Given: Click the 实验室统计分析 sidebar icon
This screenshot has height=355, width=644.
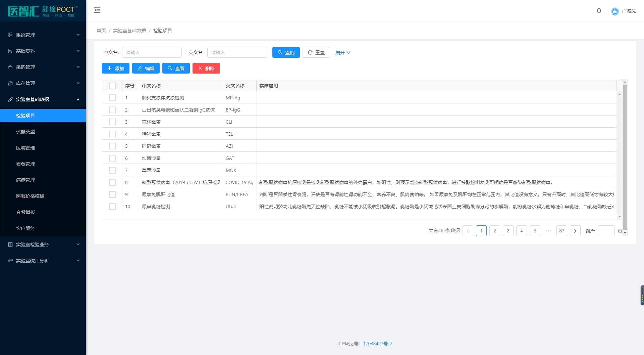Looking at the screenshot, I should (x=10, y=261).
